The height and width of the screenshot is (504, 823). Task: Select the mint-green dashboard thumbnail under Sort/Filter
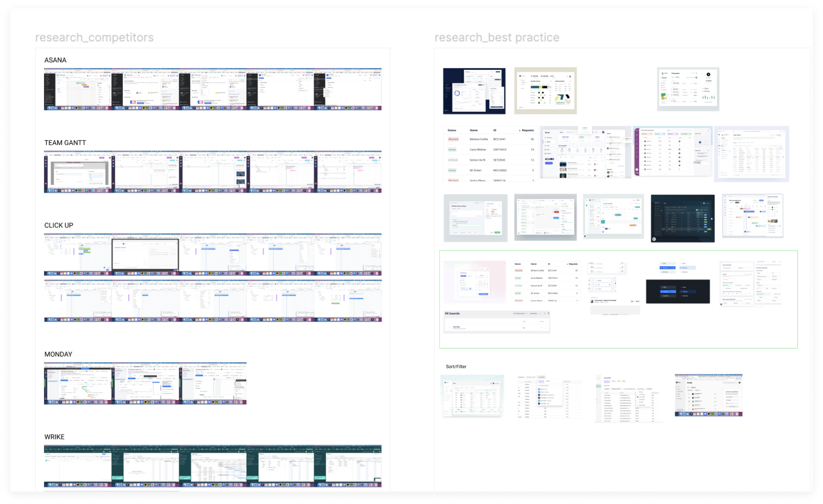pyautogui.click(x=472, y=396)
